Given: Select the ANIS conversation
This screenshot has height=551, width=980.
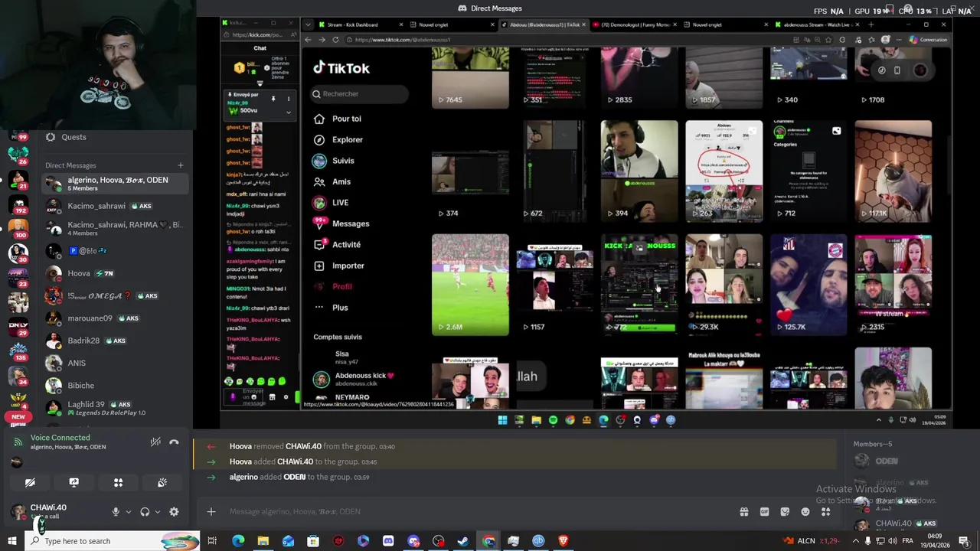Looking at the screenshot, I should point(115,363).
